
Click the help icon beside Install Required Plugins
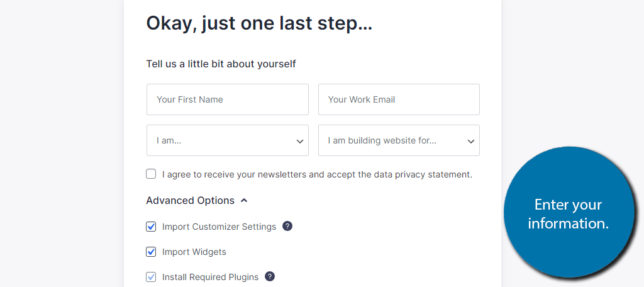270,276
